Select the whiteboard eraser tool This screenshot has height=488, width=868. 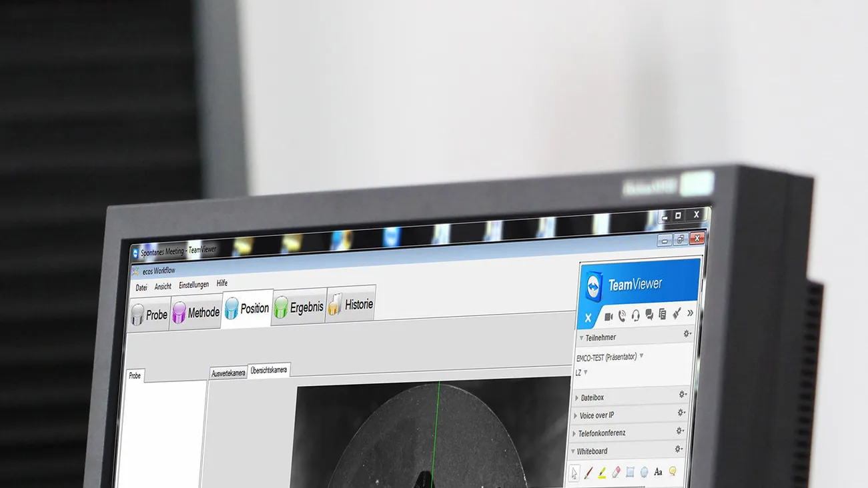tap(616, 473)
